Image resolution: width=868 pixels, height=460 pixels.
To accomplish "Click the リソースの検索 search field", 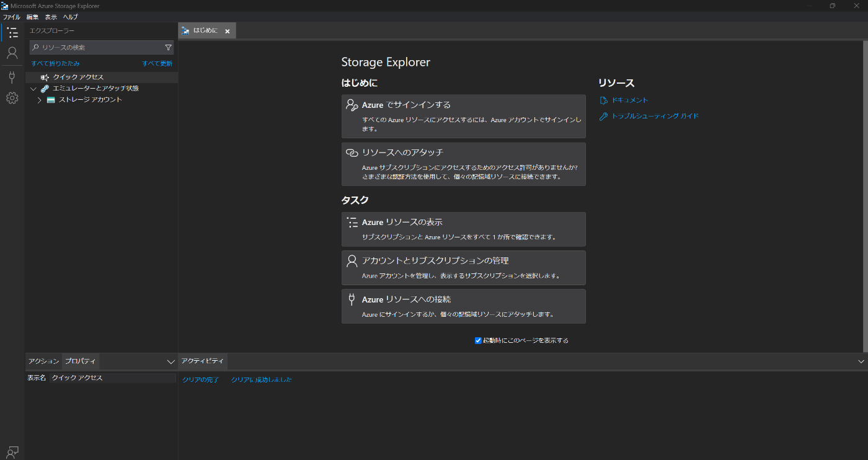I will coord(99,48).
